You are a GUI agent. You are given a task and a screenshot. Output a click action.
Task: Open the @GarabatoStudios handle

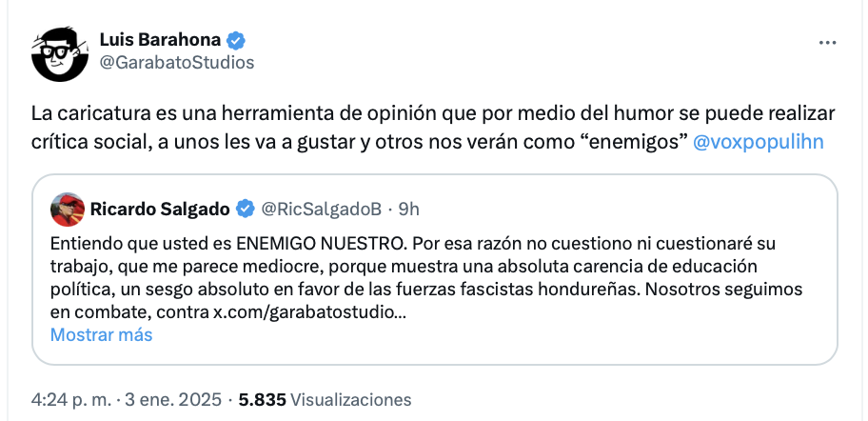pyautogui.click(x=177, y=63)
